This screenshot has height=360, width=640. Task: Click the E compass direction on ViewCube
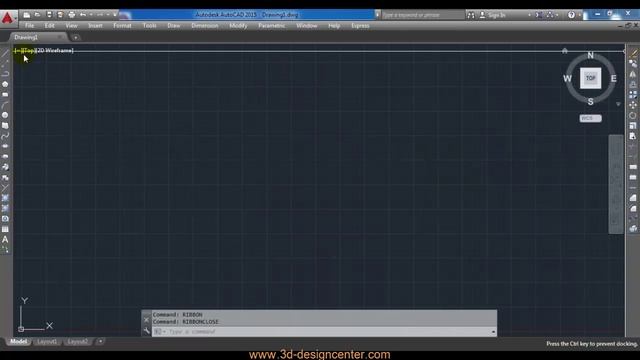pos(613,78)
